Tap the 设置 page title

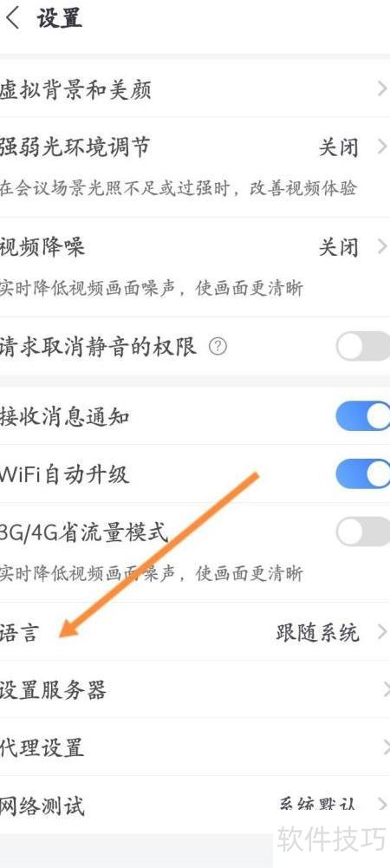60,17
